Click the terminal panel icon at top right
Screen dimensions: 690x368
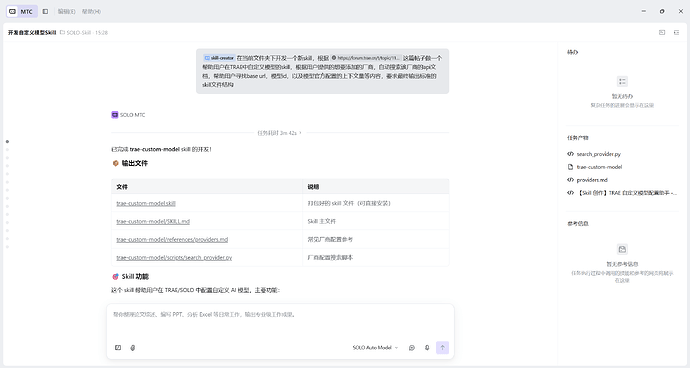click(x=662, y=33)
